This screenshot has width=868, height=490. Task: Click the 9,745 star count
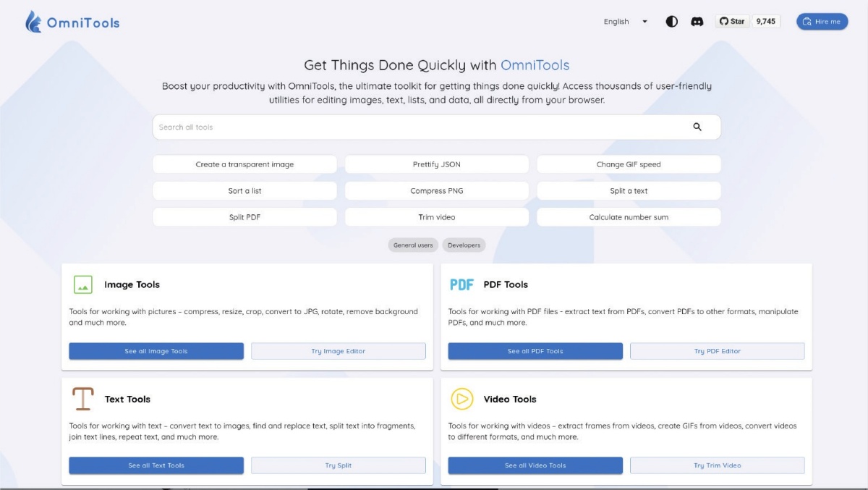766,22
